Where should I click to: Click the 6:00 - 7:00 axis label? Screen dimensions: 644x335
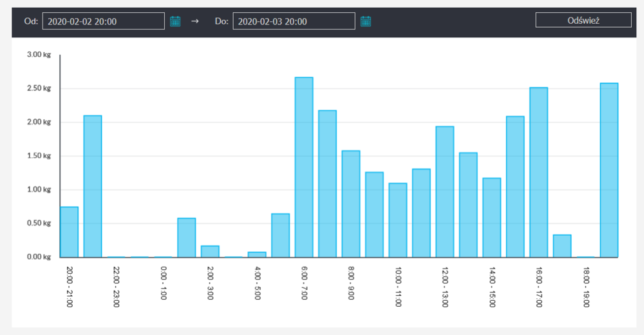click(x=305, y=283)
